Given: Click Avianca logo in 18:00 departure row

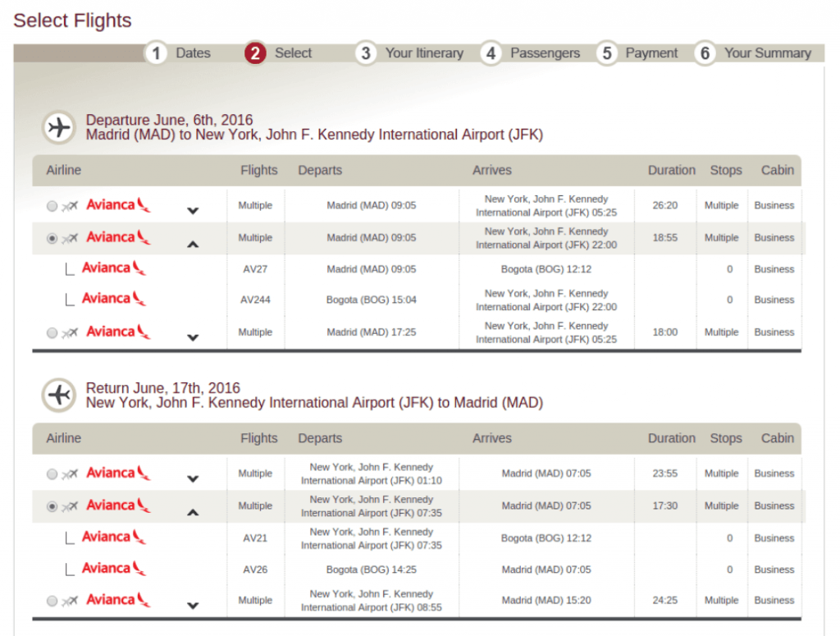Looking at the screenshot, I should 118,332.
